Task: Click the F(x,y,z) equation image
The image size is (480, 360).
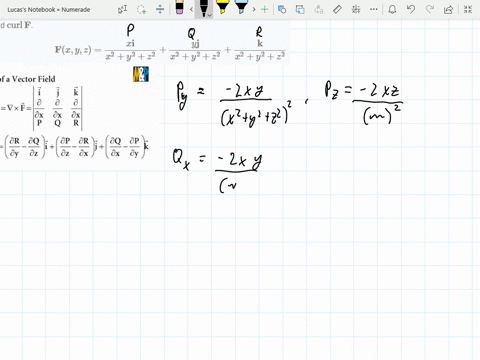Action: 170,50
